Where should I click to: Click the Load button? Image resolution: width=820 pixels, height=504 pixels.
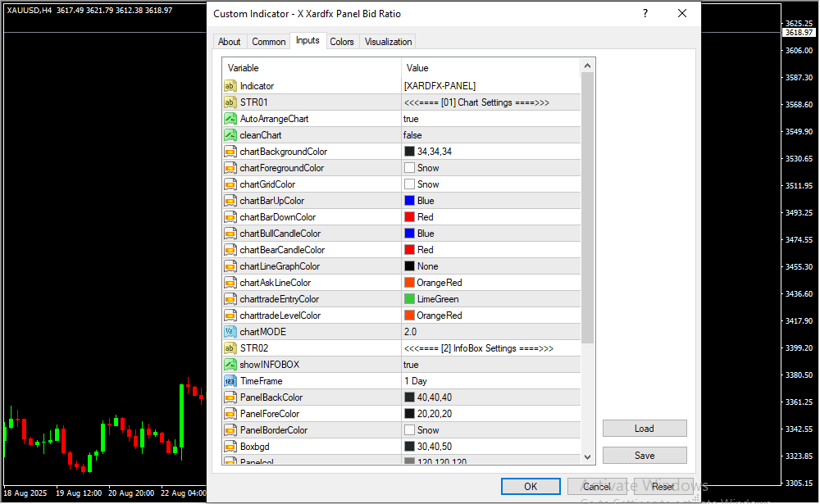coord(644,429)
